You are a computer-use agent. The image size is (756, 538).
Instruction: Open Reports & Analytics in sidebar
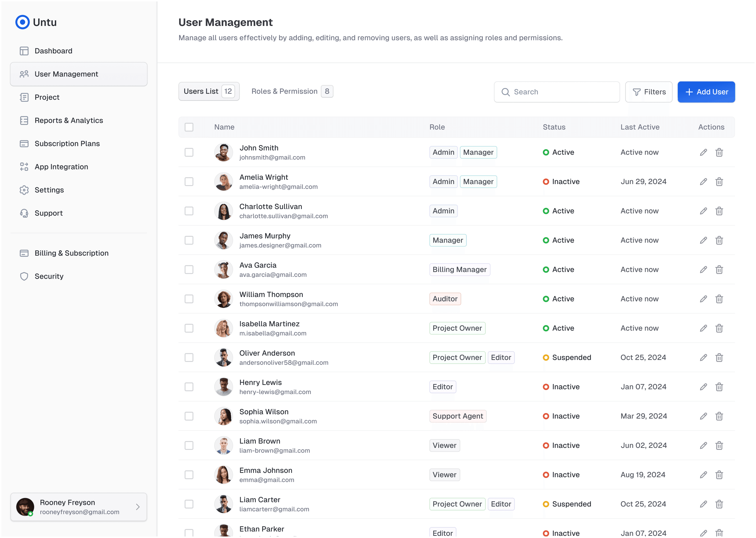tap(68, 121)
